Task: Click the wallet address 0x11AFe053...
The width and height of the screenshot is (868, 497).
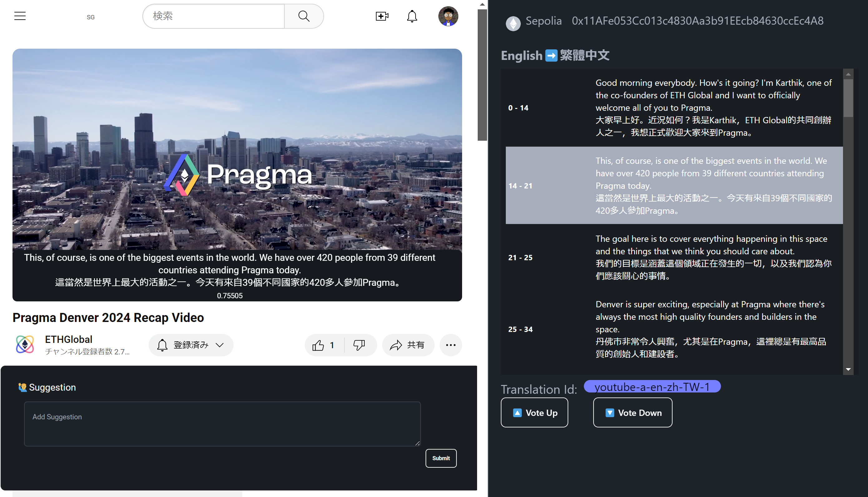Action: pyautogui.click(x=697, y=21)
